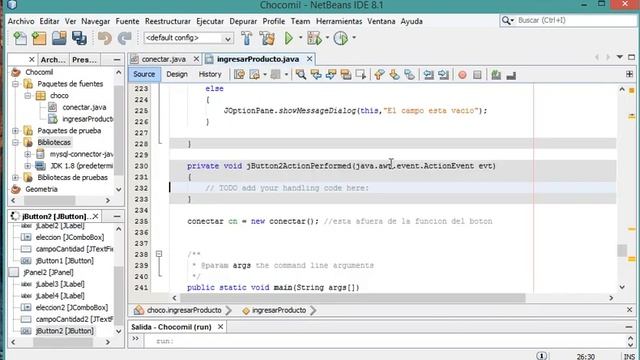This screenshot has height=360, width=640.
Task: Open Debug Project dropdown arrow
Action: pos(327,38)
